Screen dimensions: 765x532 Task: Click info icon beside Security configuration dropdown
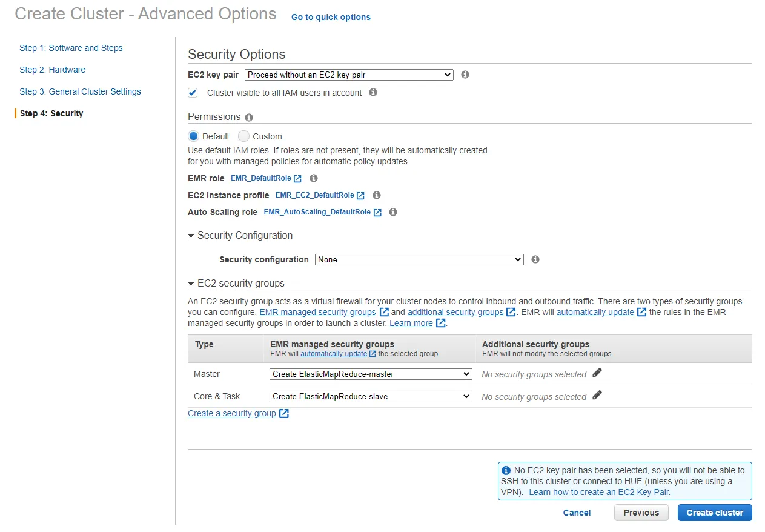[535, 259]
